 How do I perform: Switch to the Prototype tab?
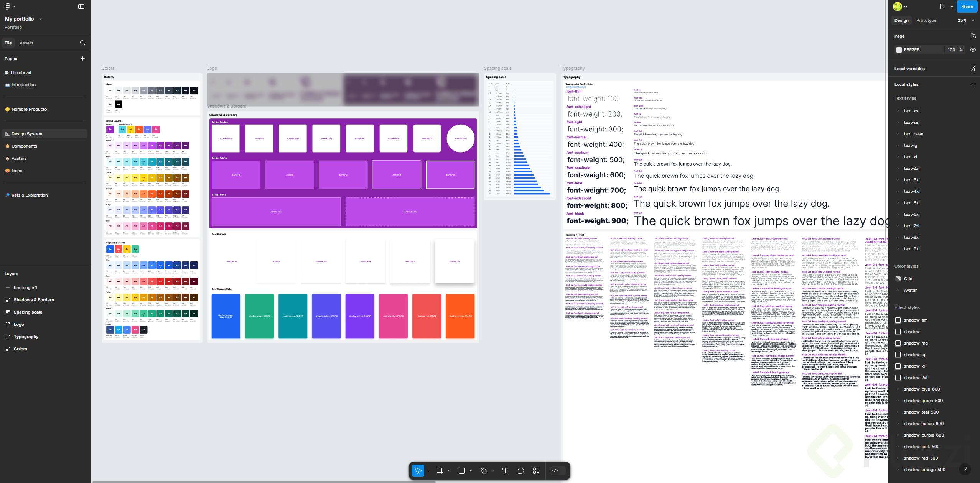[926, 20]
